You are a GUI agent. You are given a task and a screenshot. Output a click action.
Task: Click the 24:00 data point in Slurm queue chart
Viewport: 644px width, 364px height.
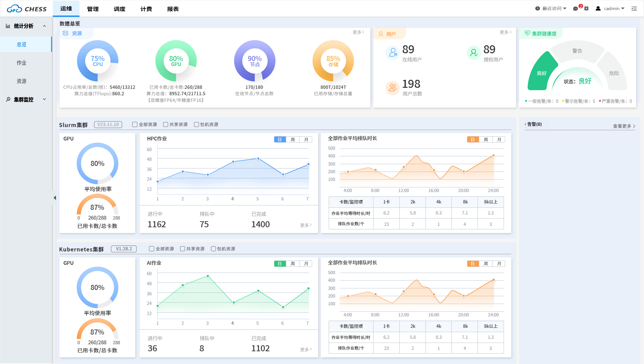(493, 156)
